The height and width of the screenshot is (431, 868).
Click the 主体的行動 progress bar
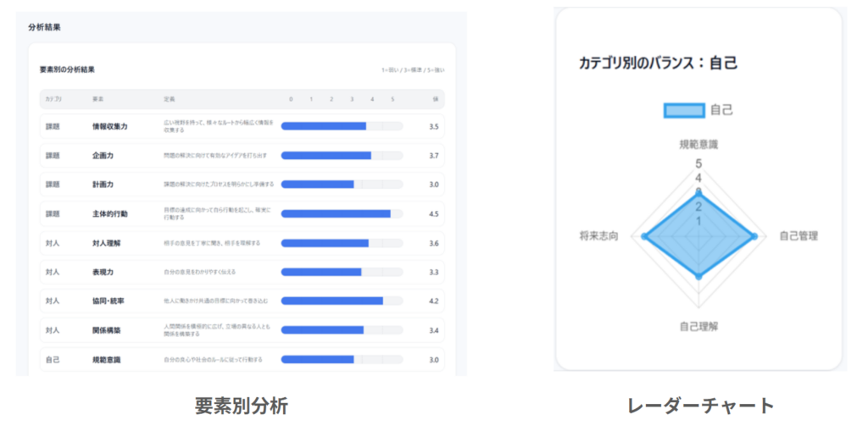341,213
